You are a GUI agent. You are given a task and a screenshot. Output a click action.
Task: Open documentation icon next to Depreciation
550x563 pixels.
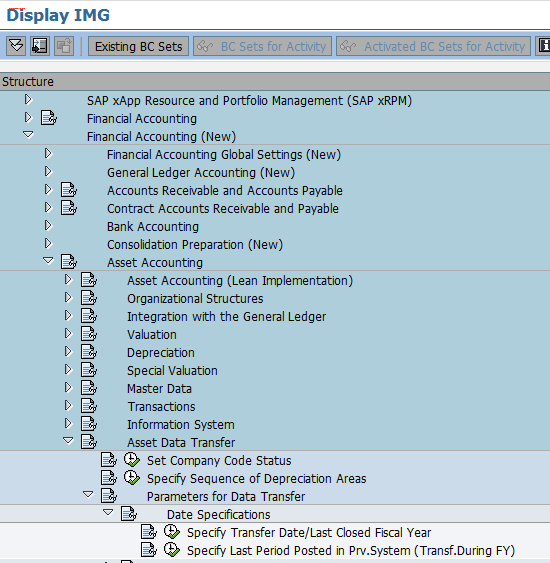89,352
